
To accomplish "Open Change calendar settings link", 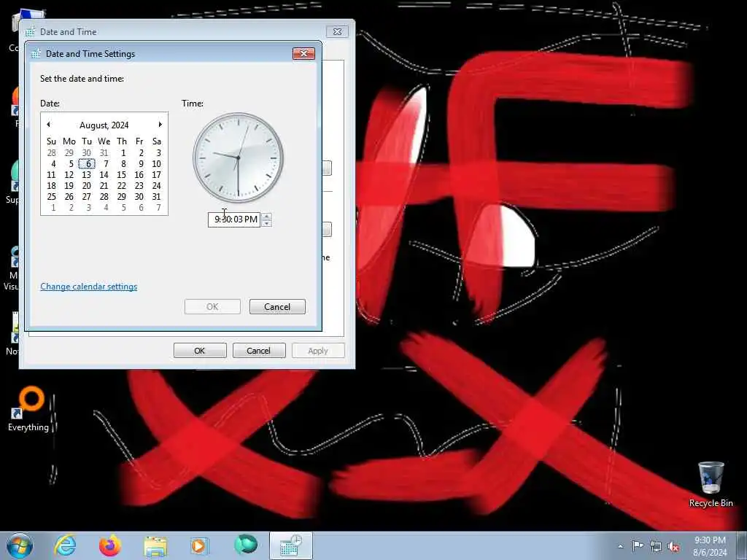I will [88, 286].
